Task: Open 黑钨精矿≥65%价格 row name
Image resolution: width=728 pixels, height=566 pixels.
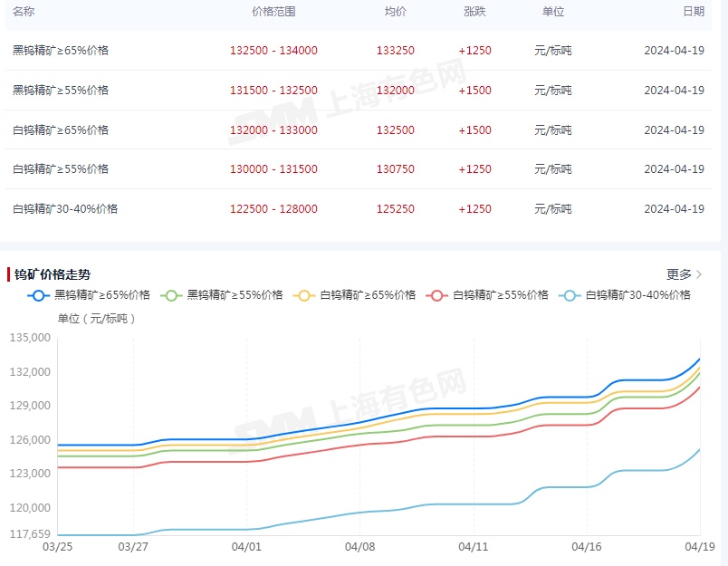Action: click(x=61, y=50)
